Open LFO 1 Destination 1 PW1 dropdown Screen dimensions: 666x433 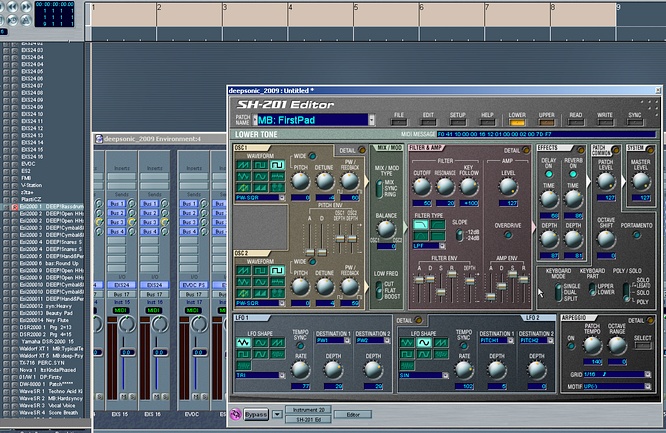click(x=347, y=340)
